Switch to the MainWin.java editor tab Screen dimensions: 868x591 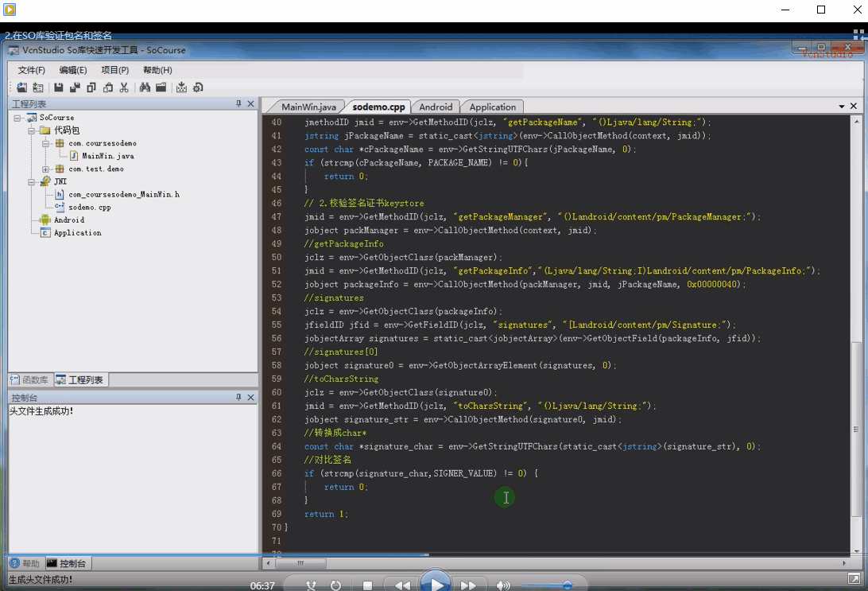click(x=308, y=107)
